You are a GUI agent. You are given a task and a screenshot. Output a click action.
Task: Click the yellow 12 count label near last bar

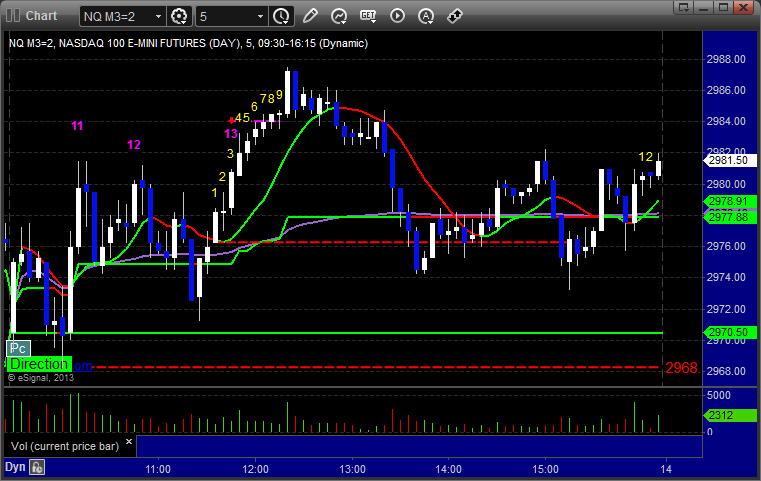(645, 157)
